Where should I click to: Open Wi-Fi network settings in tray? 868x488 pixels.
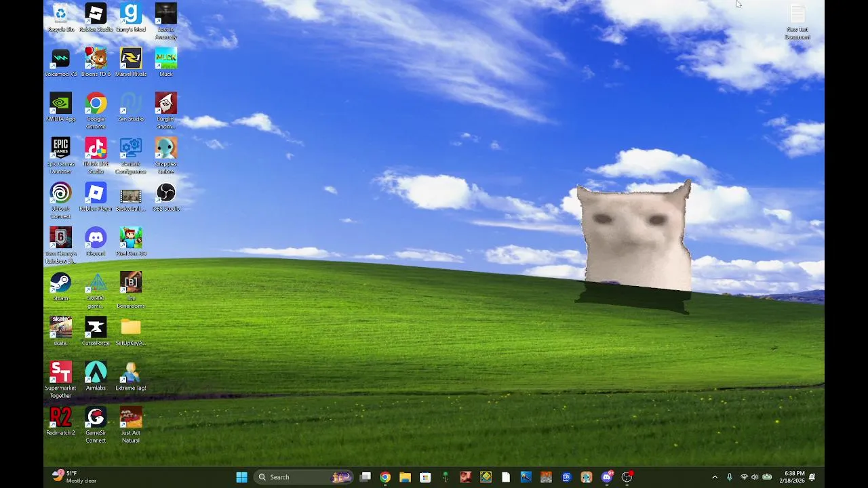[x=744, y=477]
